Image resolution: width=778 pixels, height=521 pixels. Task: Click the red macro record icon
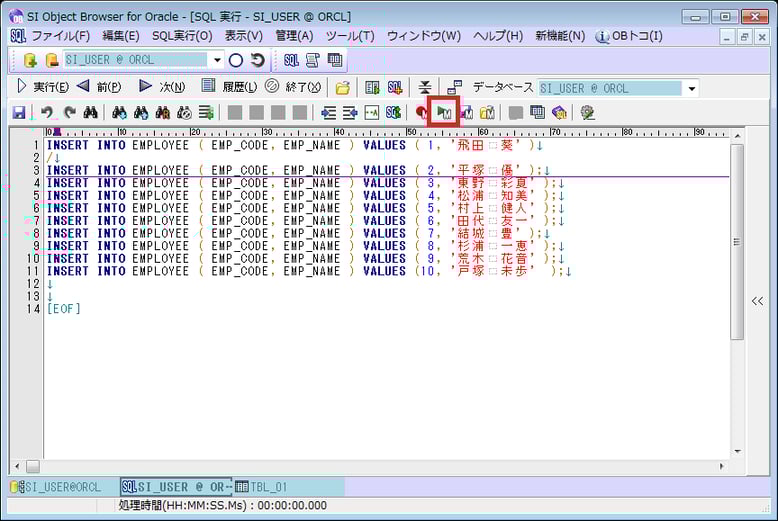point(422,113)
